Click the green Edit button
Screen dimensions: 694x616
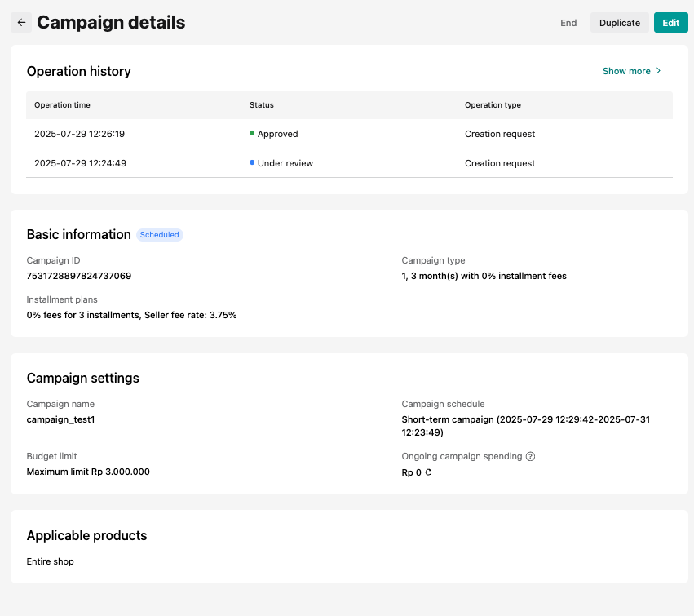(x=670, y=23)
